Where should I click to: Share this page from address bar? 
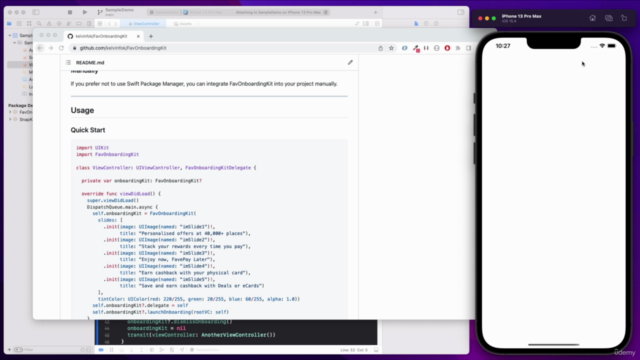(380, 48)
